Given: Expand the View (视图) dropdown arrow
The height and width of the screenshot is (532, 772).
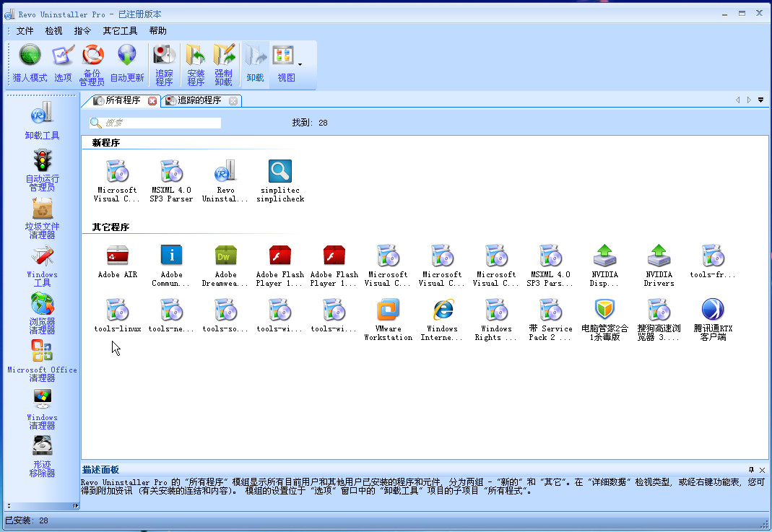Looking at the screenshot, I should click(300, 64).
